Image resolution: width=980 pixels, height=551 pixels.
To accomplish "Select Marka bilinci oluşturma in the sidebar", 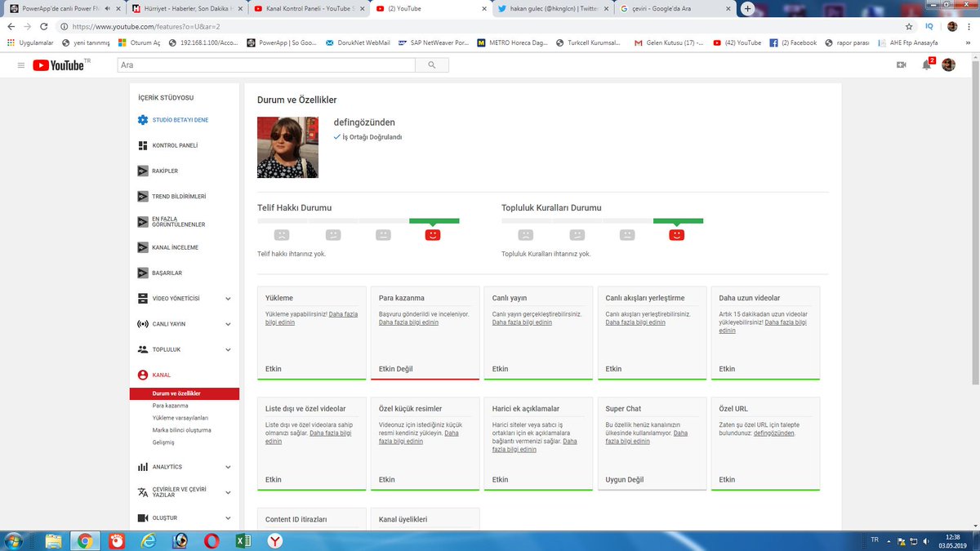I will click(x=181, y=430).
